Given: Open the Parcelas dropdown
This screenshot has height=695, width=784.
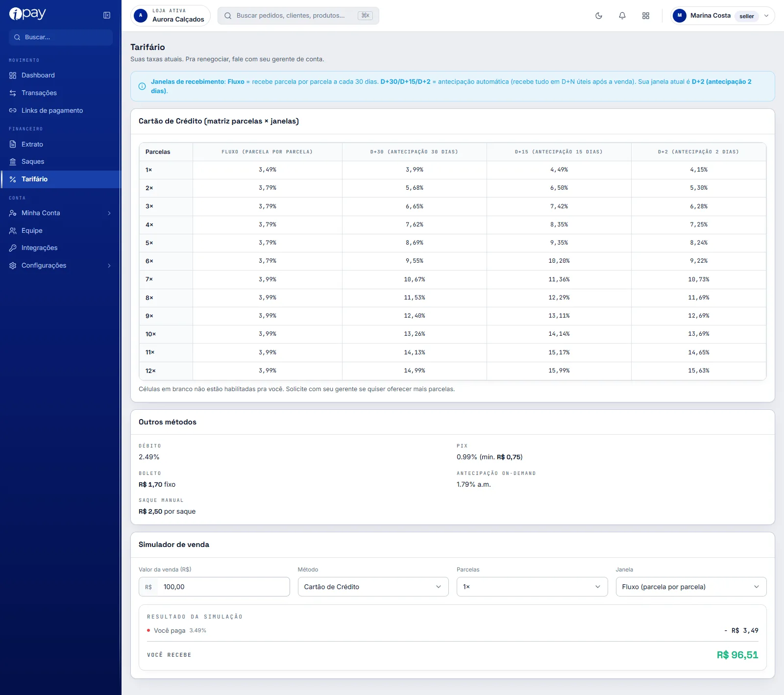Looking at the screenshot, I should click(532, 587).
